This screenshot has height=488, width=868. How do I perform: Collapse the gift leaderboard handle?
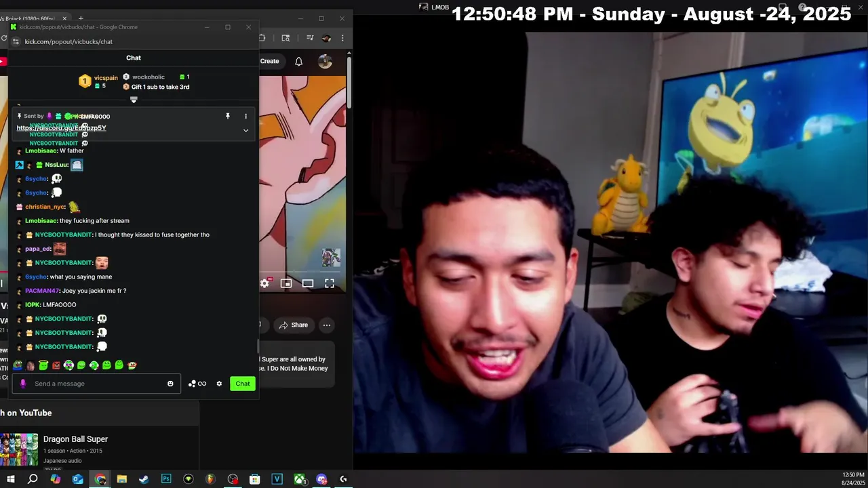click(134, 100)
